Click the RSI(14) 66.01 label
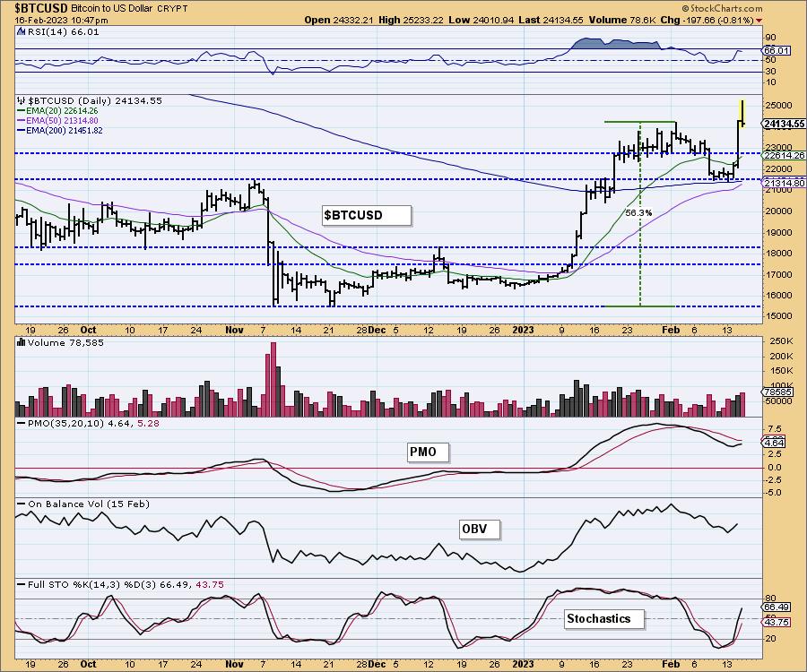807x672 pixels. (64, 31)
